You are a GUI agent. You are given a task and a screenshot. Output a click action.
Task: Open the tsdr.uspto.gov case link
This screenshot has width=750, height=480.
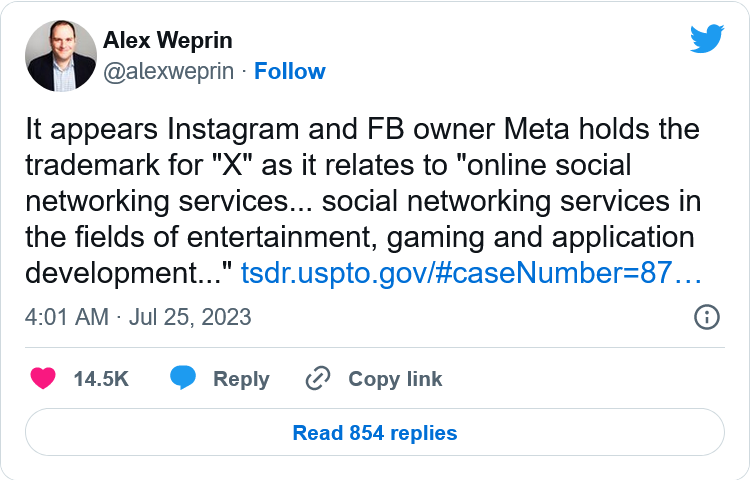pos(470,273)
